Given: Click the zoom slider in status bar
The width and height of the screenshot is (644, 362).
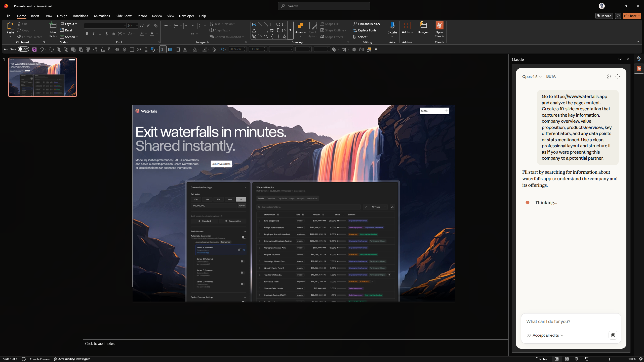Looking at the screenshot, I should (x=609, y=359).
